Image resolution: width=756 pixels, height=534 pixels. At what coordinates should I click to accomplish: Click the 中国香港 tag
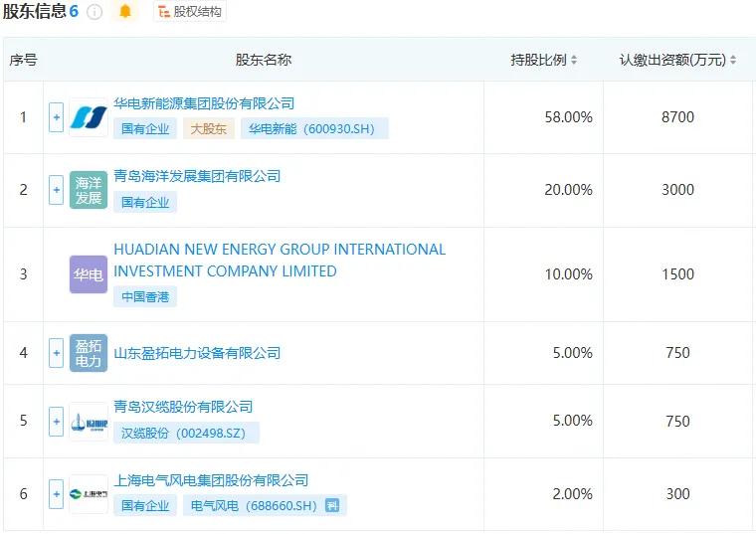(x=145, y=296)
